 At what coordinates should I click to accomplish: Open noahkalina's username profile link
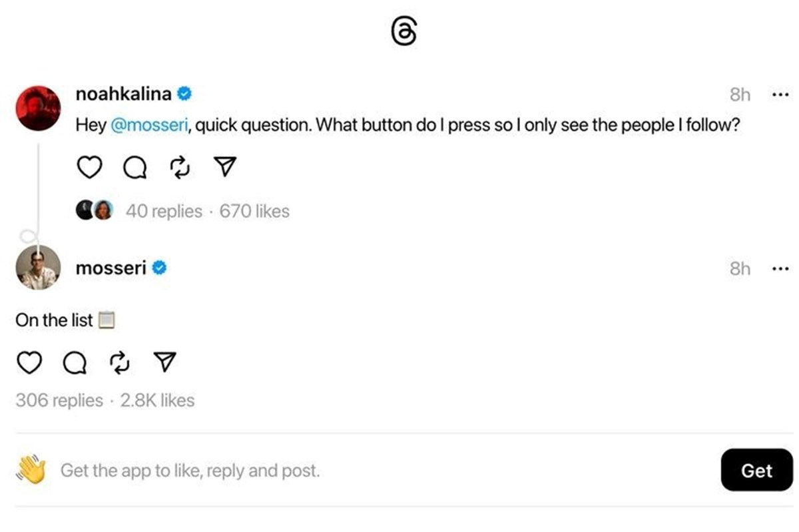click(124, 95)
